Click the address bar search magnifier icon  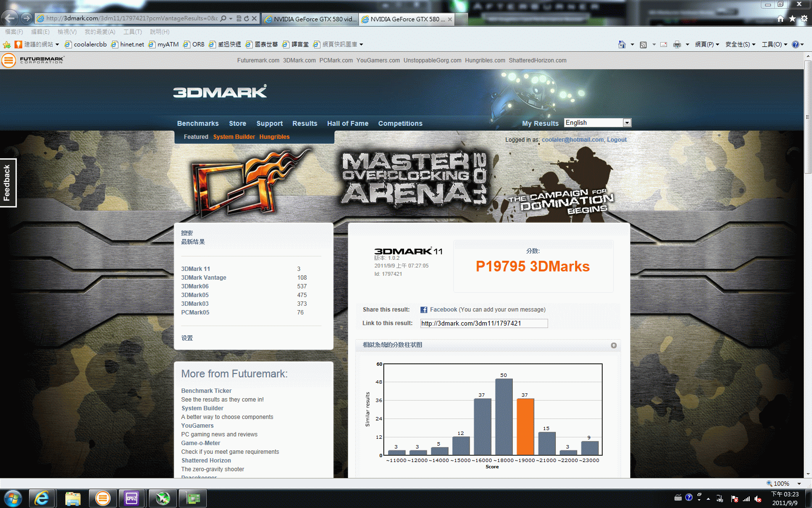tap(223, 18)
